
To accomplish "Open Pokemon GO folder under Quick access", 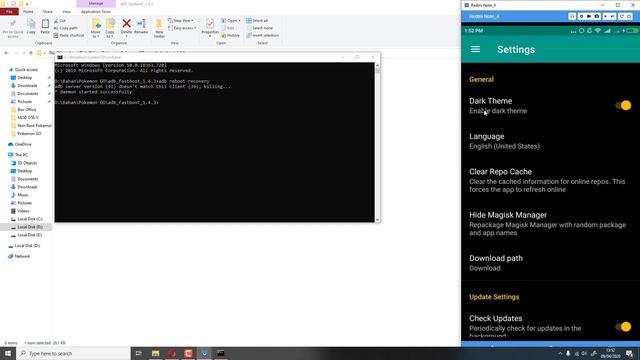I will 29,133.
